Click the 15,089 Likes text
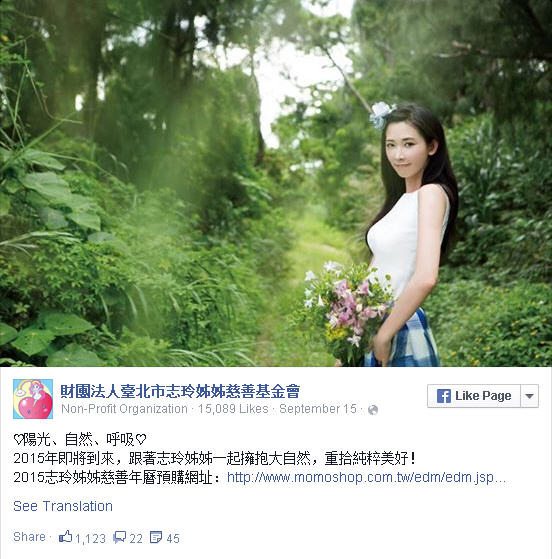The image size is (552, 559). point(233,409)
